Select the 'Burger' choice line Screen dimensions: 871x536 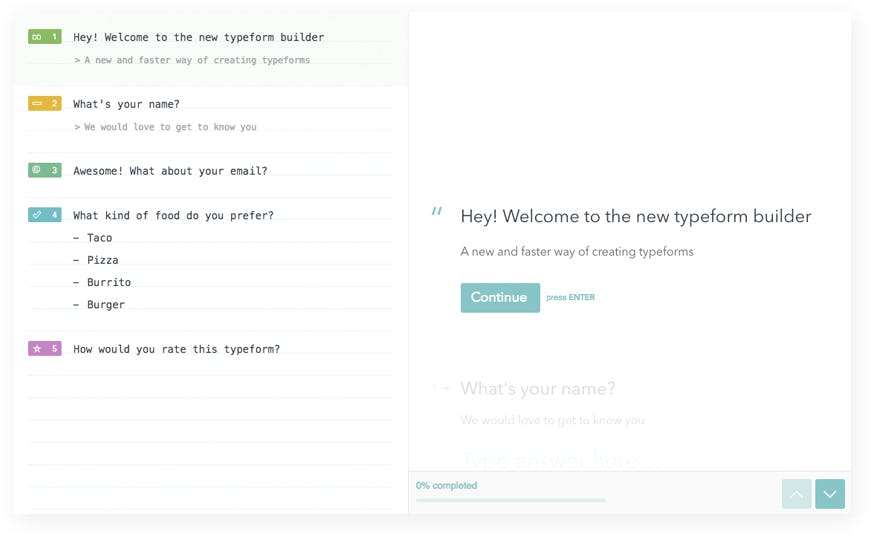105,305
